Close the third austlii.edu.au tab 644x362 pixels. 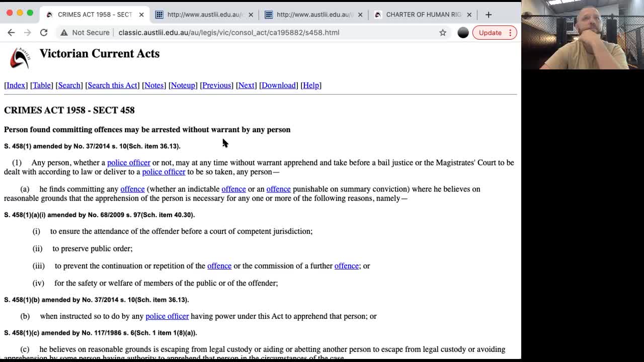pos(360,15)
